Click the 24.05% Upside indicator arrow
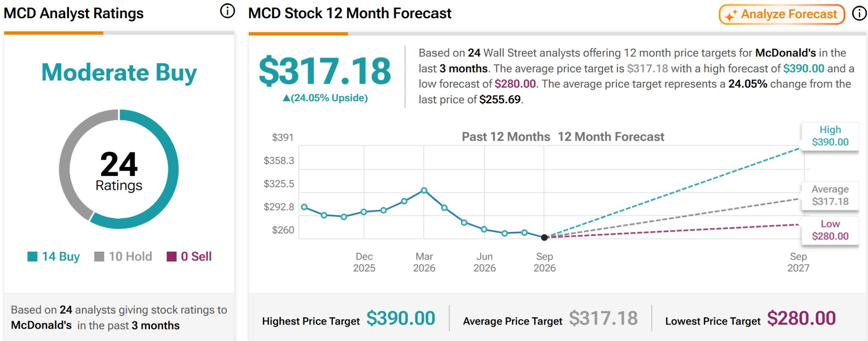 pyautogui.click(x=287, y=98)
